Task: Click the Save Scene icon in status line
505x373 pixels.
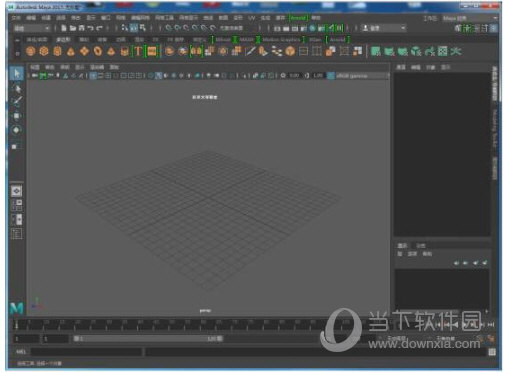Action: coord(81,28)
